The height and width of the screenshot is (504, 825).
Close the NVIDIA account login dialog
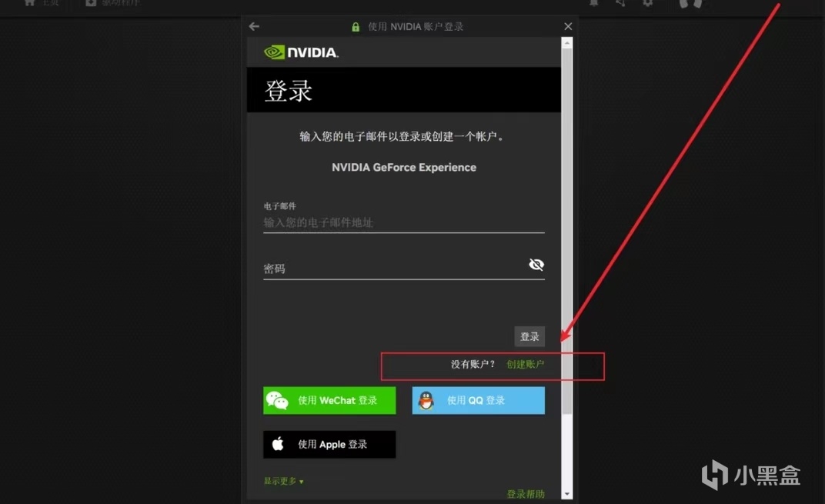pos(568,26)
